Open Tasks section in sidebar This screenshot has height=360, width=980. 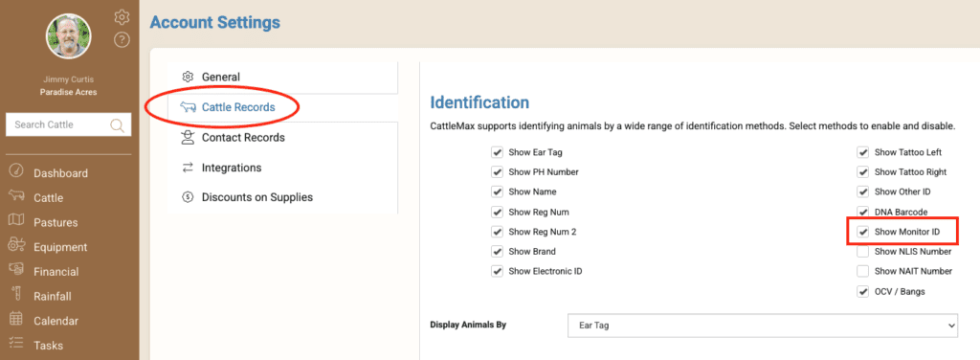(48, 346)
